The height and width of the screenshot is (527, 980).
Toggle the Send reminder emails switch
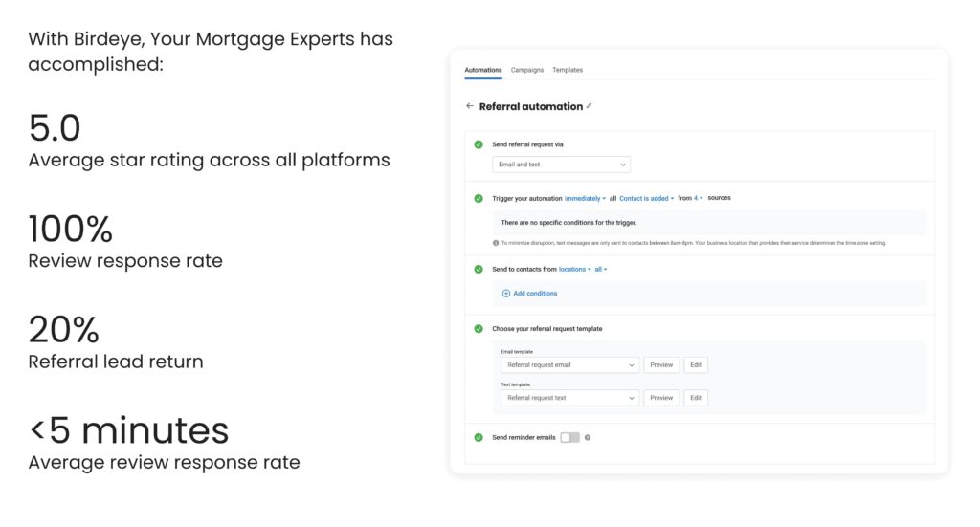570,438
